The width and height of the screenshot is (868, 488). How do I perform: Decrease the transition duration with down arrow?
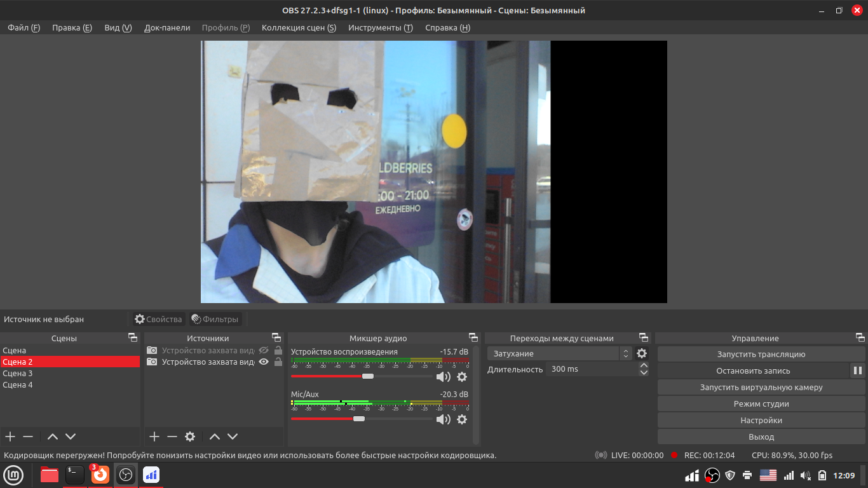pyautogui.click(x=644, y=372)
